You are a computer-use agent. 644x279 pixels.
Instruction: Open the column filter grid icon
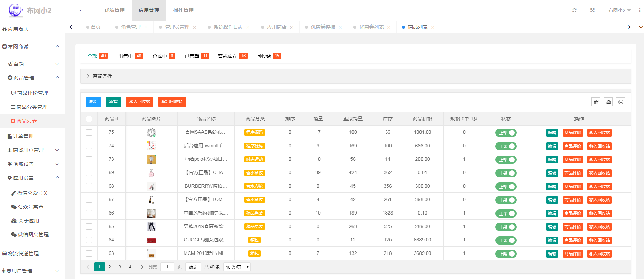pos(596,102)
